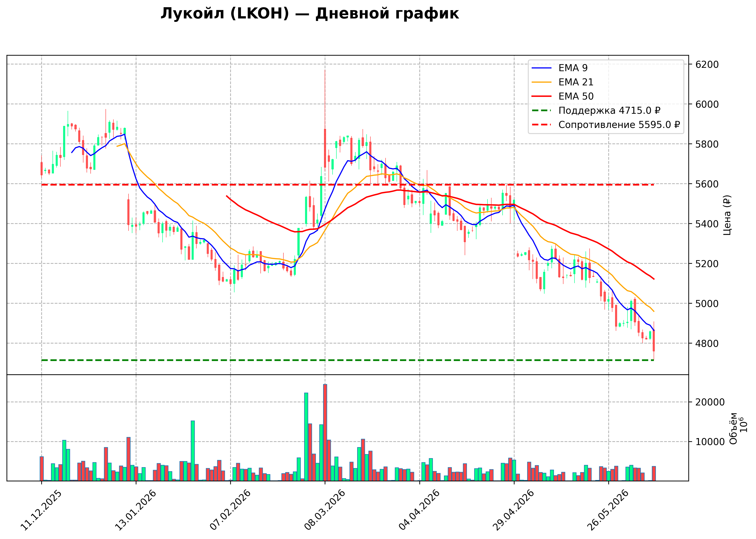756x539 pixels.
Task: Click the orange EMA 21 line swatch in legend
Action: 541,82
